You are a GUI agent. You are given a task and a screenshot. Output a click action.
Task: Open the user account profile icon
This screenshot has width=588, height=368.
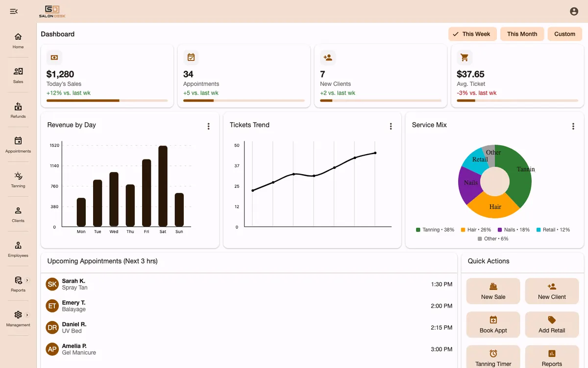[574, 11]
